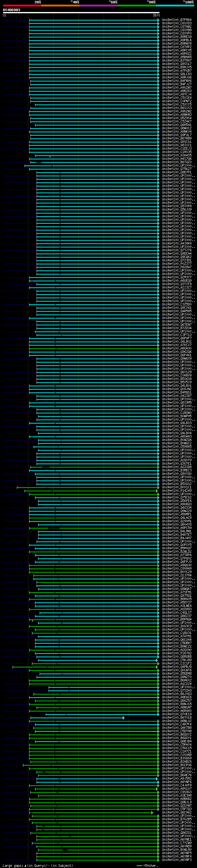Select label UniRef100_Q9FUL7

coord(176,135)
